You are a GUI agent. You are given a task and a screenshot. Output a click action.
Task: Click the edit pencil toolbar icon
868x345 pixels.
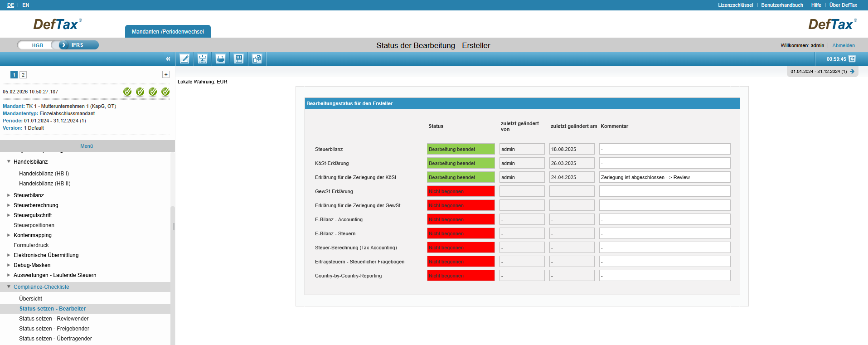pos(184,59)
